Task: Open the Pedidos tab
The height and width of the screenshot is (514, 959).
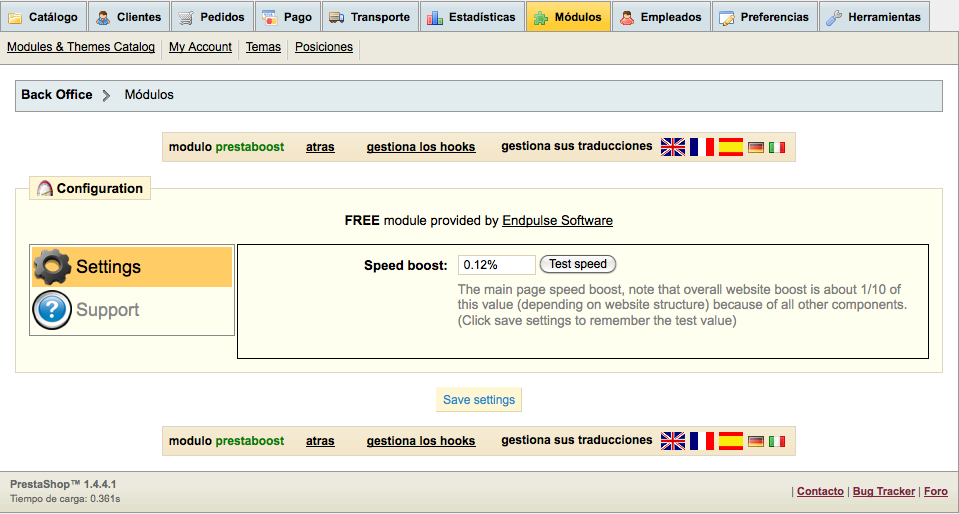Action: click(212, 17)
